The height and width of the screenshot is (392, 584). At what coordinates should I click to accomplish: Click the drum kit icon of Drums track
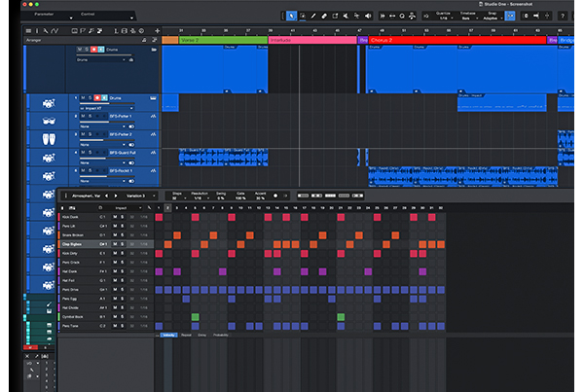(49, 103)
